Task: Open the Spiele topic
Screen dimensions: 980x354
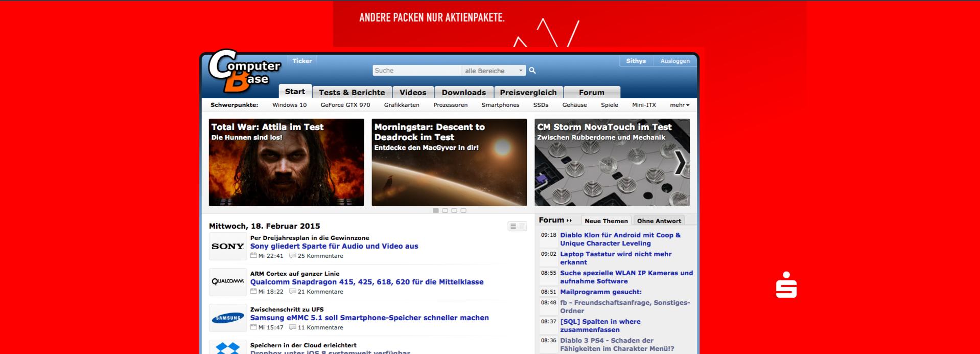Action: click(x=610, y=105)
